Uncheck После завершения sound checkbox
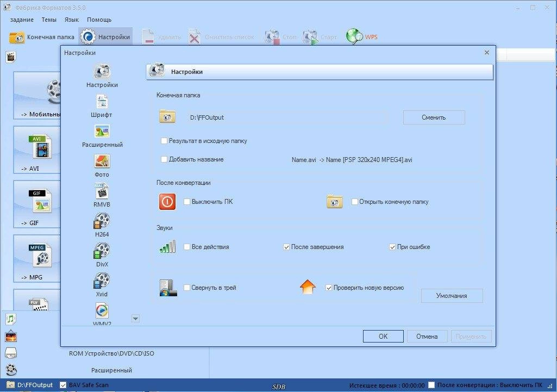The image size is (557, 392). click(x=286, y=247)
